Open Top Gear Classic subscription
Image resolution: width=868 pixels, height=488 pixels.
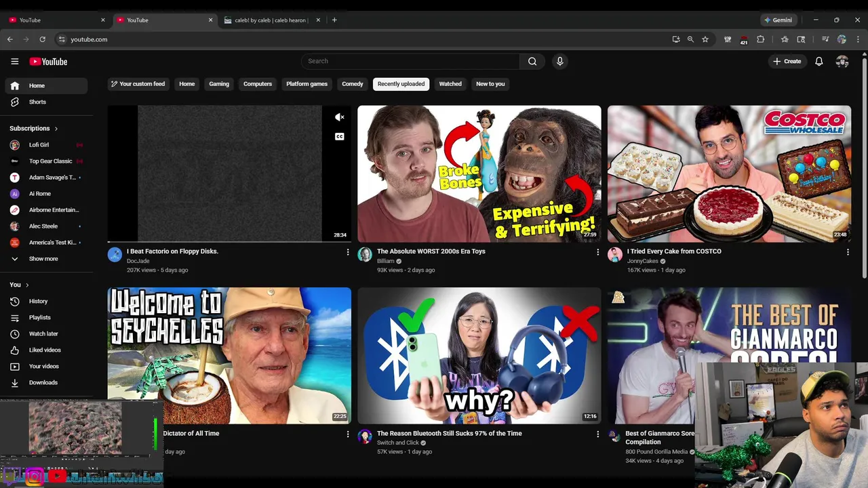click(x=46, y=161)
